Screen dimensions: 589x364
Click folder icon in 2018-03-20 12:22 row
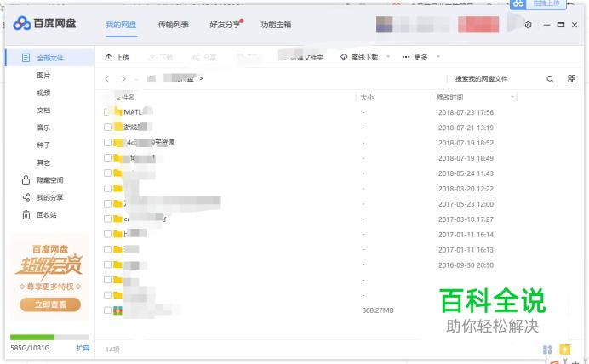tap(118, 189)
